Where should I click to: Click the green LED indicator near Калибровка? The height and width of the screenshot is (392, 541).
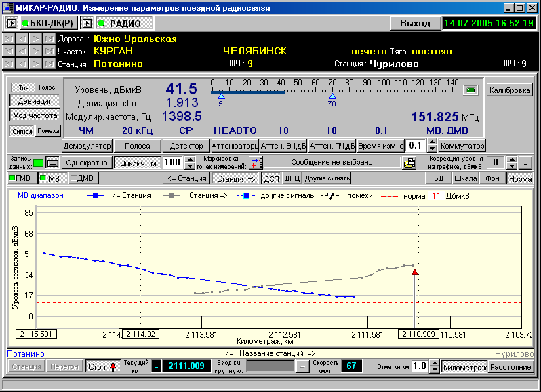tap(469, 90)
